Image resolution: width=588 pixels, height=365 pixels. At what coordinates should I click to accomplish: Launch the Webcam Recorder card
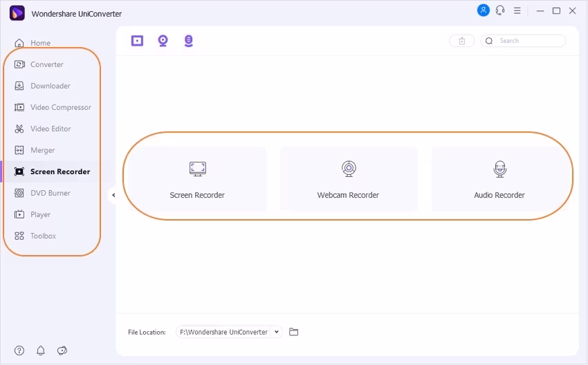(349, 178)
